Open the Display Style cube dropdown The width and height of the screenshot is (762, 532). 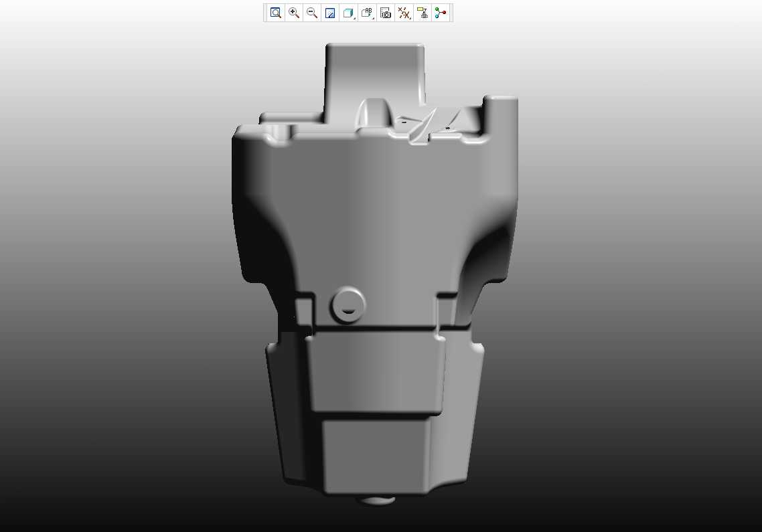(348, 13)
